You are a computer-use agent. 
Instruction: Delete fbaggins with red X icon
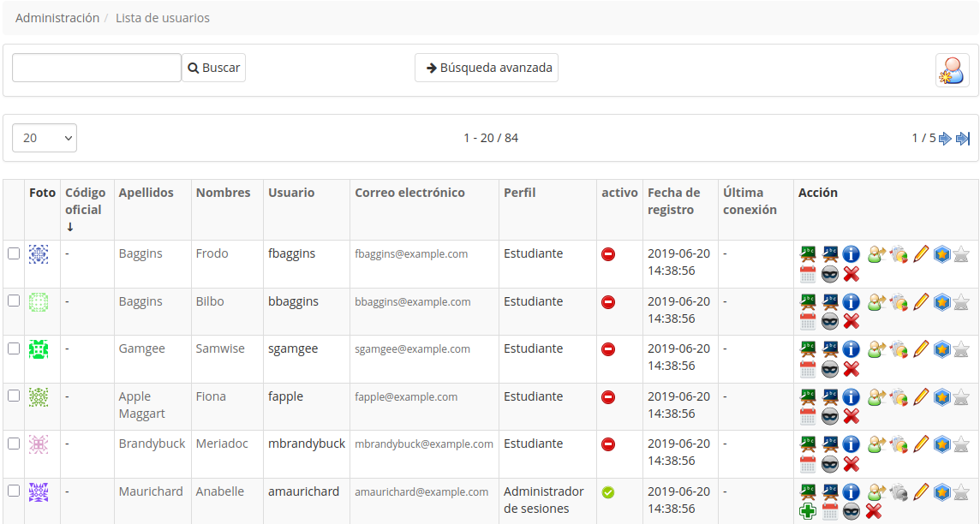tap(852, 274)
